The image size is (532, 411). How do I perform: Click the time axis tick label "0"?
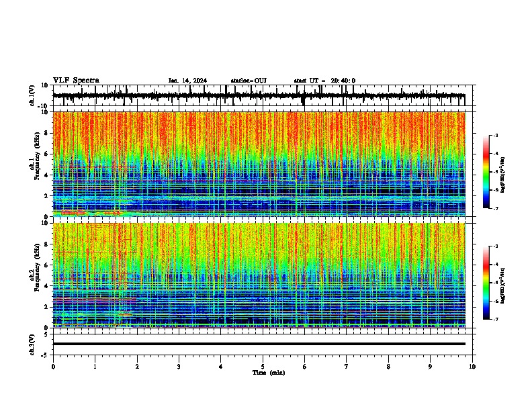click(53, 367)
